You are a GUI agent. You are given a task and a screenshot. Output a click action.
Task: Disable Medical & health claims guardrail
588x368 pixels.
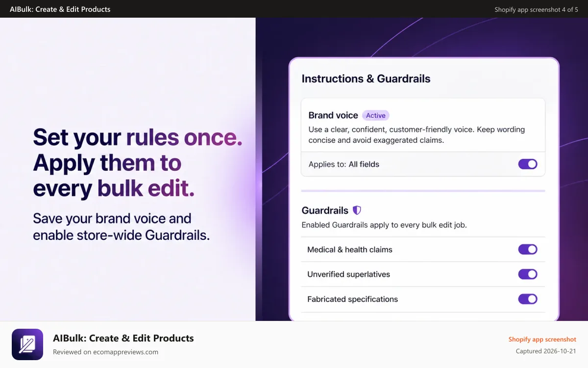pos(528,249)
